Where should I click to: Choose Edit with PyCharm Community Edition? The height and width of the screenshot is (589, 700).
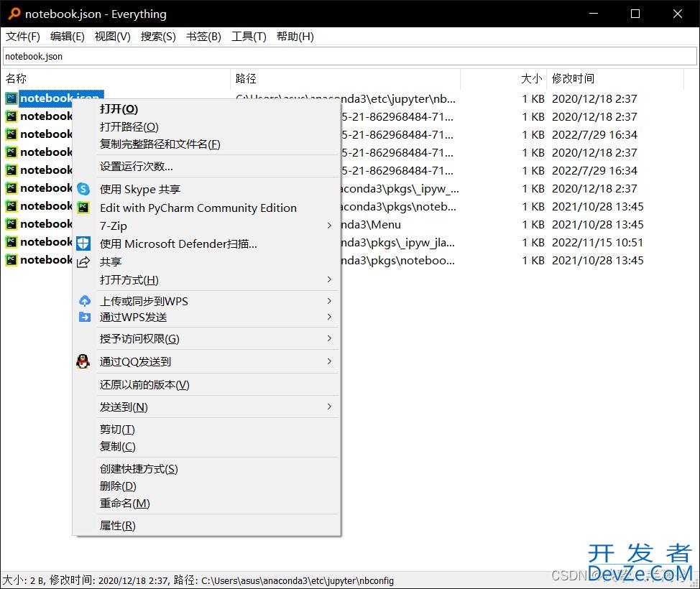pos(198,208)
